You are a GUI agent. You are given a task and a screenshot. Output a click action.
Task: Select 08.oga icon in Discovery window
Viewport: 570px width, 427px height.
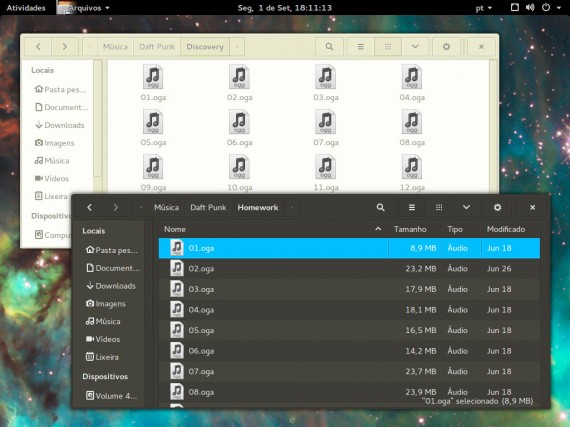tap(412, 122)
